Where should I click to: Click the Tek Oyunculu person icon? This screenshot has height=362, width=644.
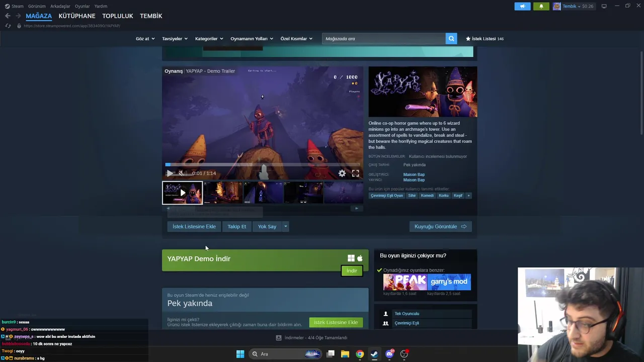(386, 314)
